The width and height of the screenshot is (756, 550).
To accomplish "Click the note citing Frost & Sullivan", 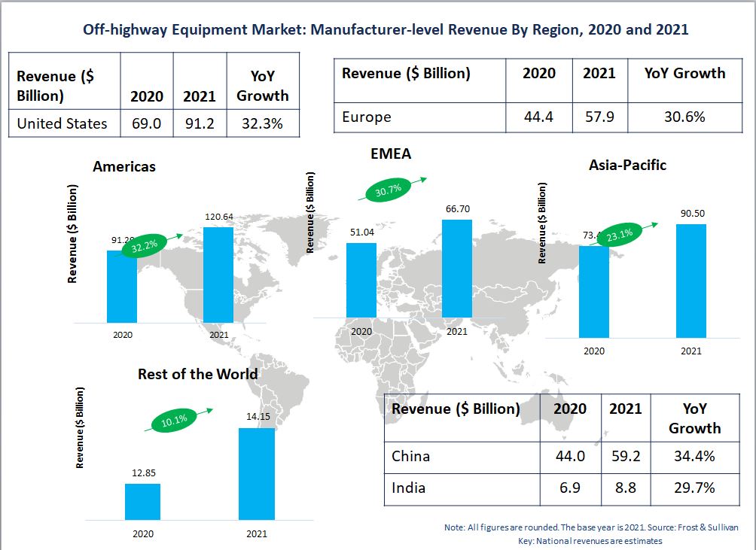I will tap(591, 527).
